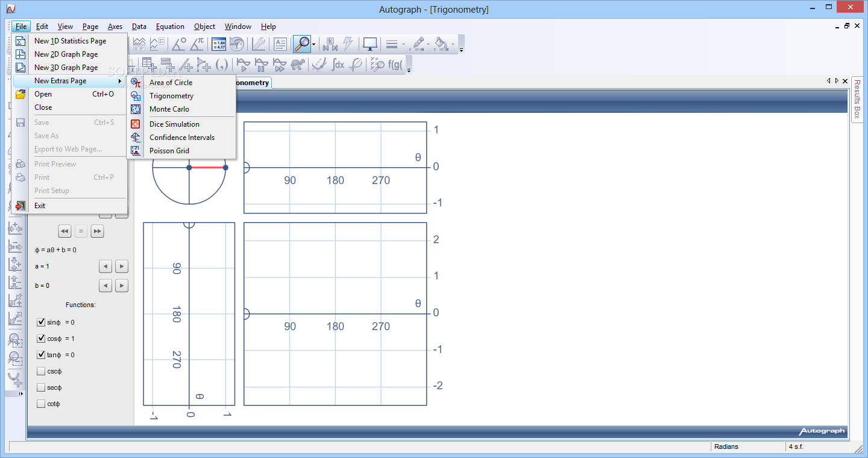Increase the value of a

click(x=121, y=266)
